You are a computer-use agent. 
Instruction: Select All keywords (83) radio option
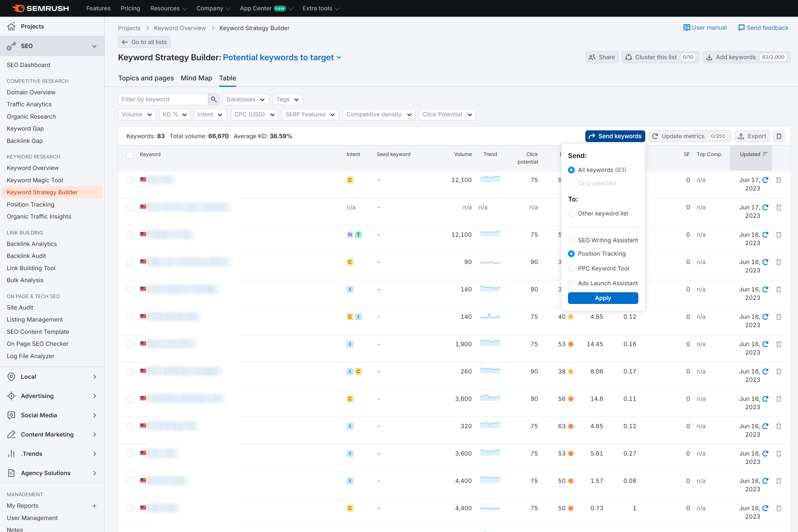tap(571, 170)
